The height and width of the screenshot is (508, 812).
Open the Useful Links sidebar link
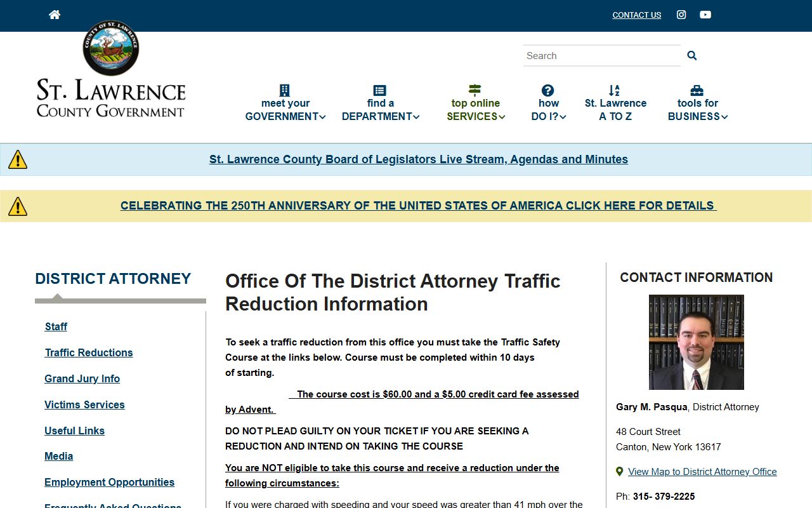(x=74, y=431)
